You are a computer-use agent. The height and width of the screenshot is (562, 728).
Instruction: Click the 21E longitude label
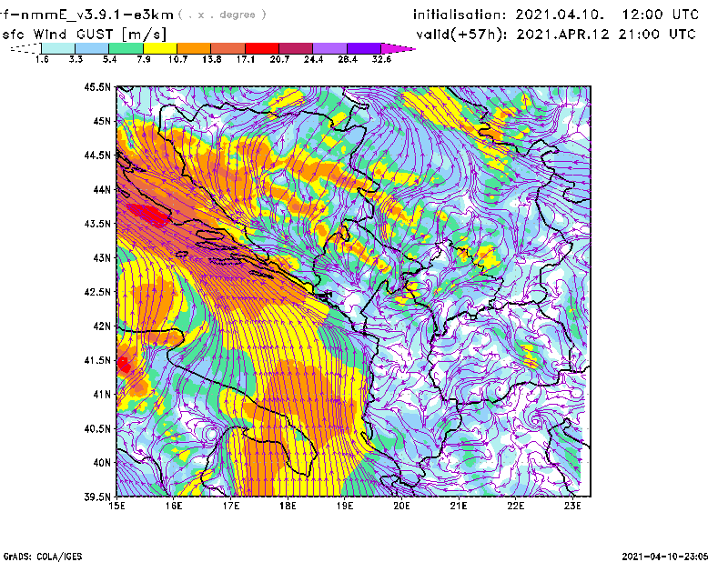tap(459, 506)
